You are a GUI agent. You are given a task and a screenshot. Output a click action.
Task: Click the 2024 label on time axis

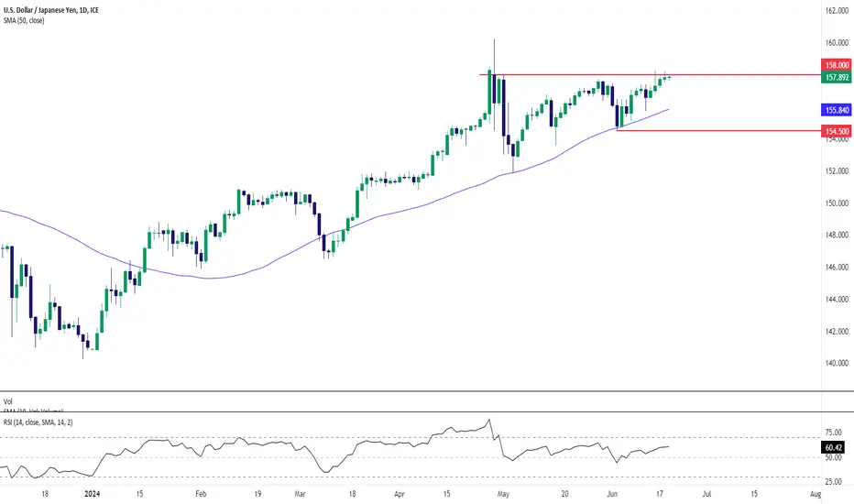93,494
